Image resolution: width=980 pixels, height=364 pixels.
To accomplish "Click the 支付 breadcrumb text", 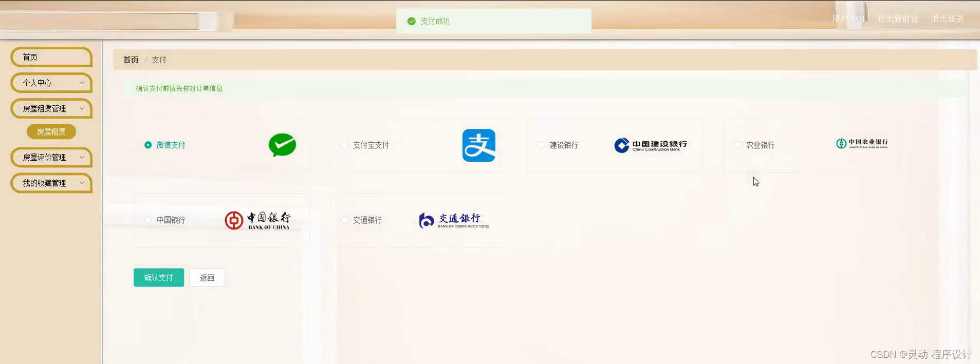I will tap(159, 60).
